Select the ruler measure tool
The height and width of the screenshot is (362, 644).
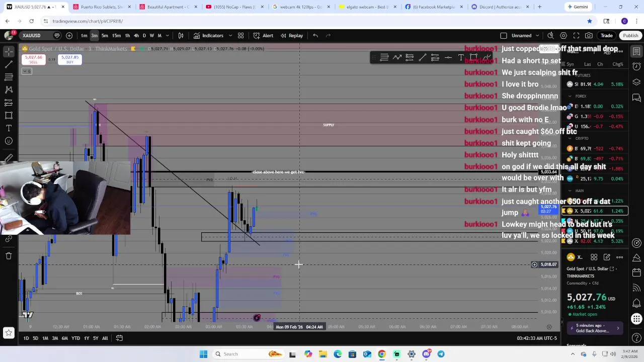click(x=9, y=158)
